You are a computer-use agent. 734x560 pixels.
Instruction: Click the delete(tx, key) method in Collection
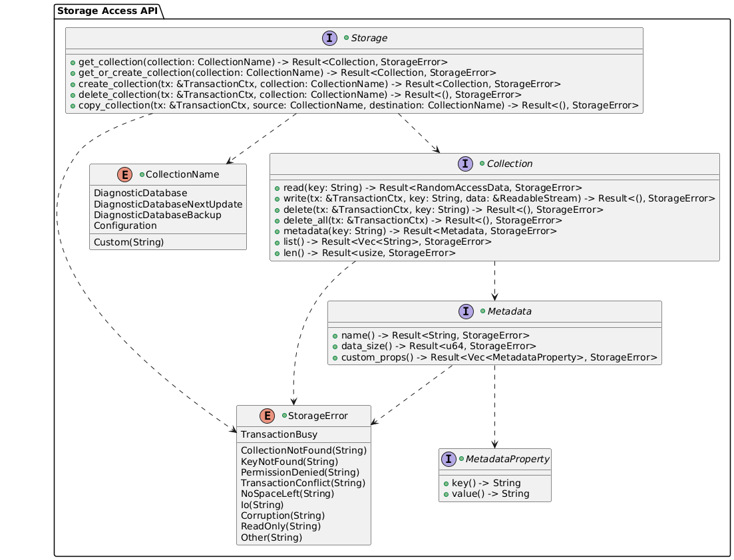coord(443,210)
